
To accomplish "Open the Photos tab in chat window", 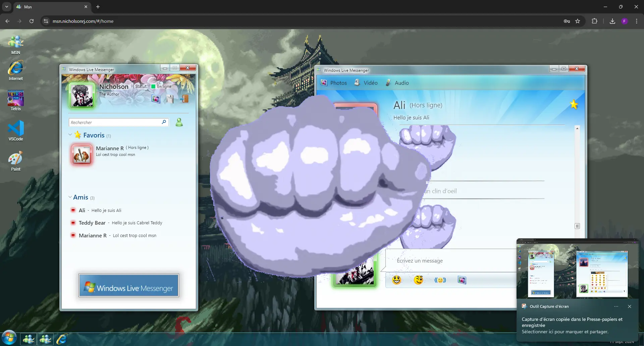I will coord(334,83).
